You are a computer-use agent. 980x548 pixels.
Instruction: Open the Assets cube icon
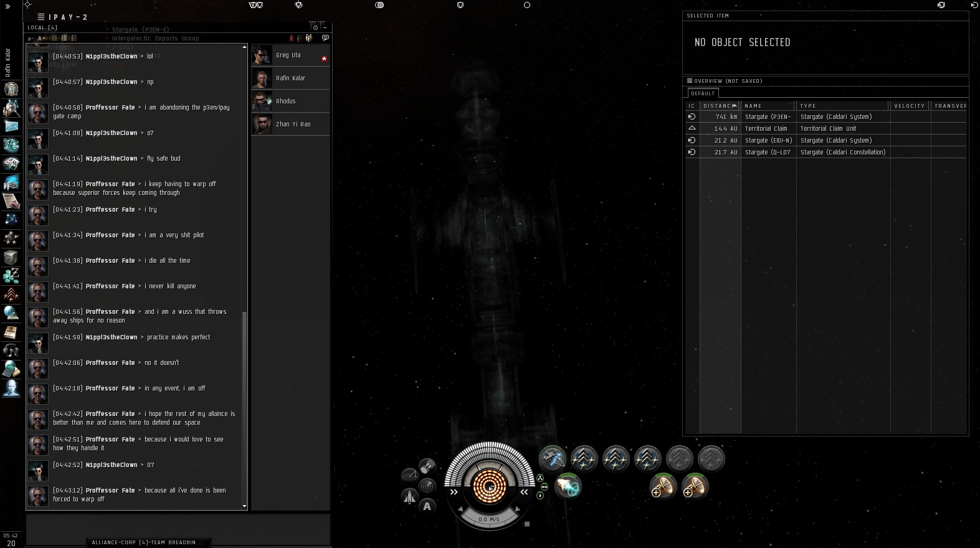coord(11,257)
